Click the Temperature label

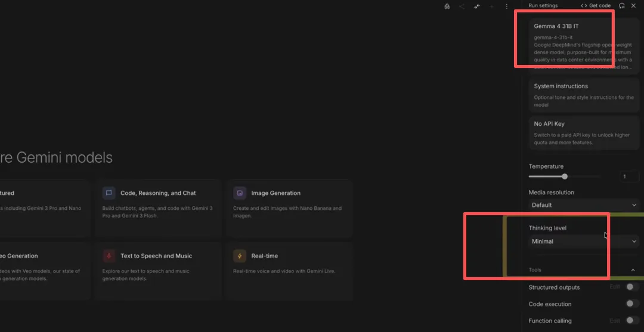click(546, 166)
